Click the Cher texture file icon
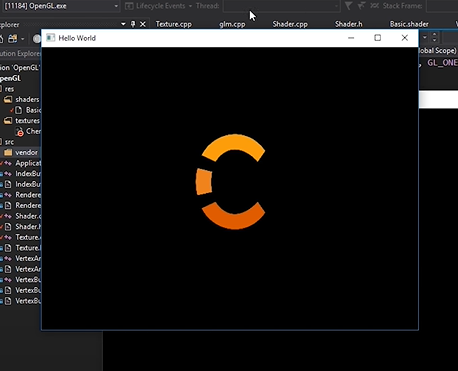The image size is (458, 371). click(x=19, y=132)
